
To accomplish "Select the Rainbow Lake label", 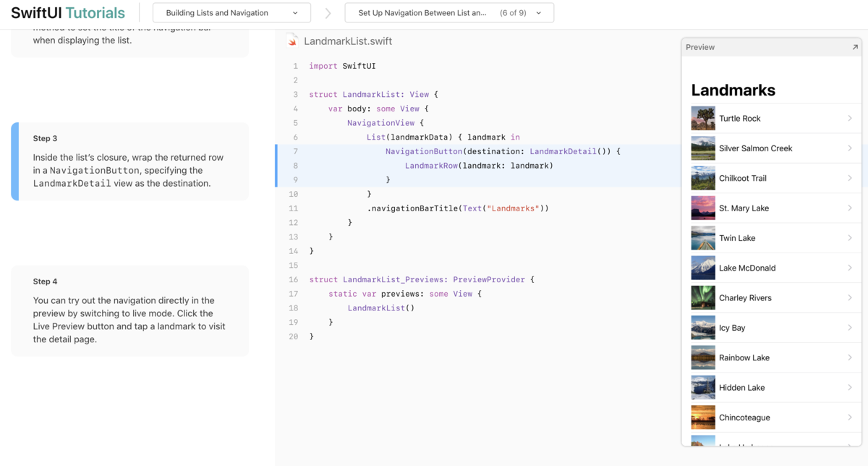I will click(744, 357).
